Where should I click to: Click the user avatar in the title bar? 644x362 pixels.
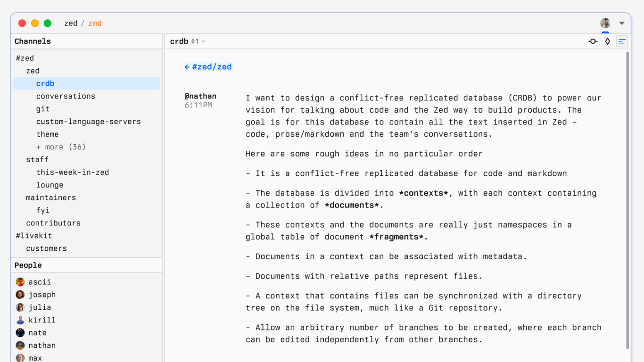point(605,23)
